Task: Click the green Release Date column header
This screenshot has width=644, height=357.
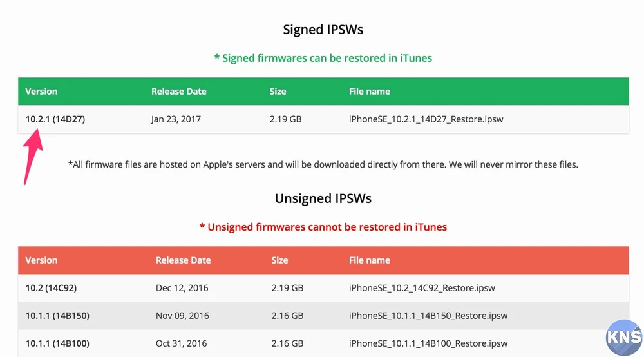Action: pos(178,92)
